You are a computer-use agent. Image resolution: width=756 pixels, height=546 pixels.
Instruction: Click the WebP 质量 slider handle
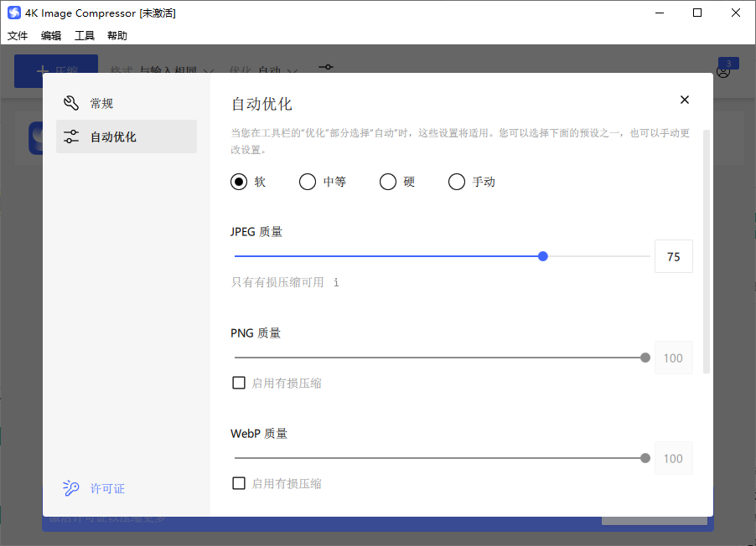coord(645,458)
